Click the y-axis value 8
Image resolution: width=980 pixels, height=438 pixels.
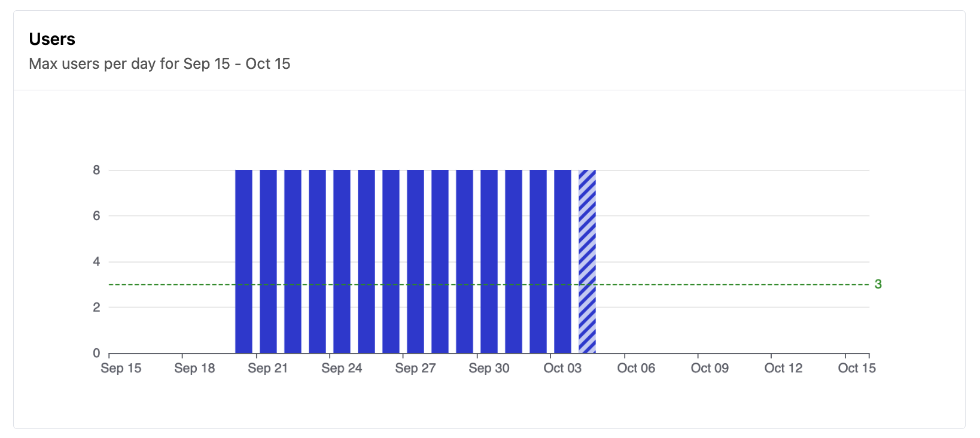pos(96,170)
